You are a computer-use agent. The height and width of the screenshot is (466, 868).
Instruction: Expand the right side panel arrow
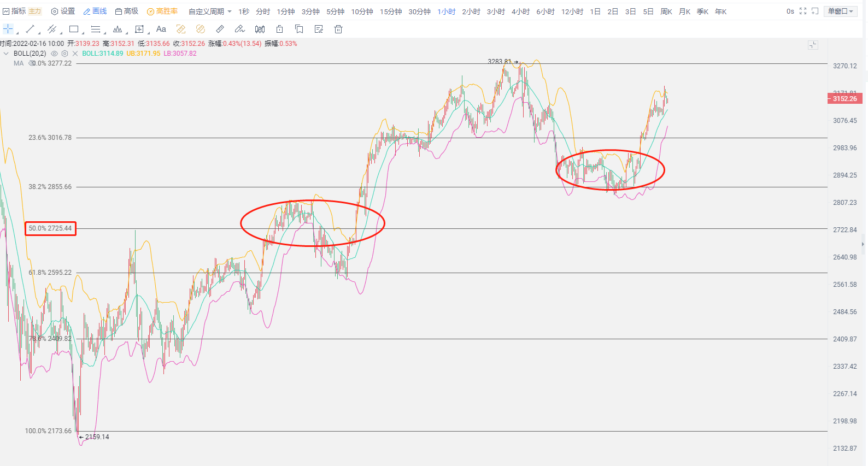(x=863, y=244)
